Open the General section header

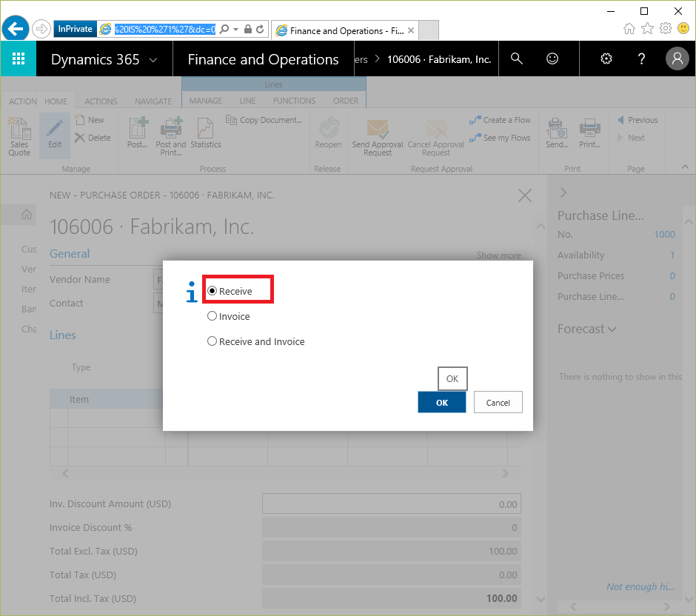coord(70,253)
